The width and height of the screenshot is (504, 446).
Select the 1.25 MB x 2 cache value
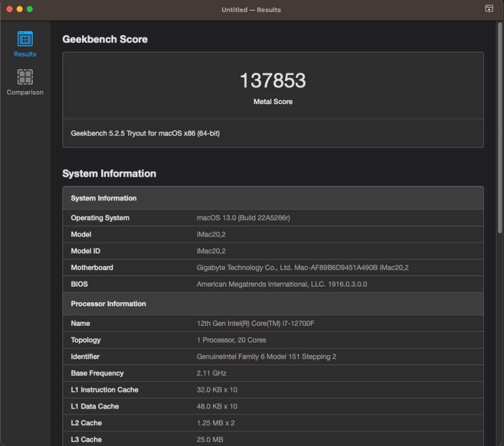click(x=215, y=423)
